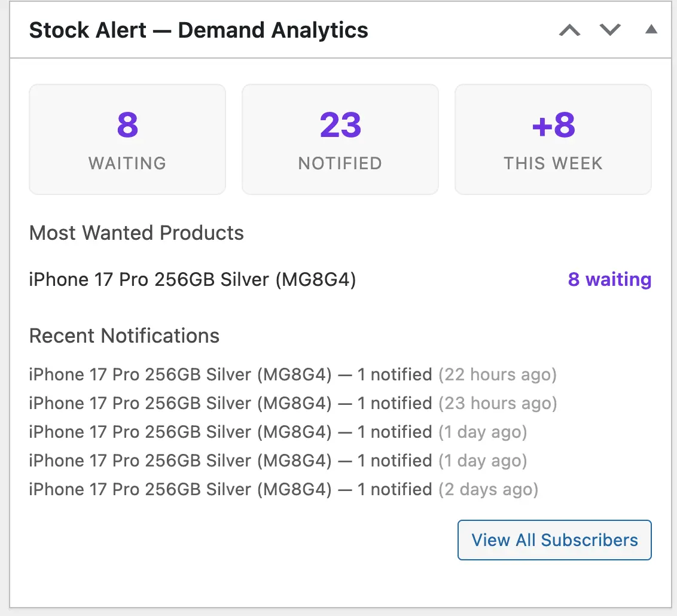Click the purple 8 in WAITING card
This screenshot has height=616, width=677.
[127, 124]
